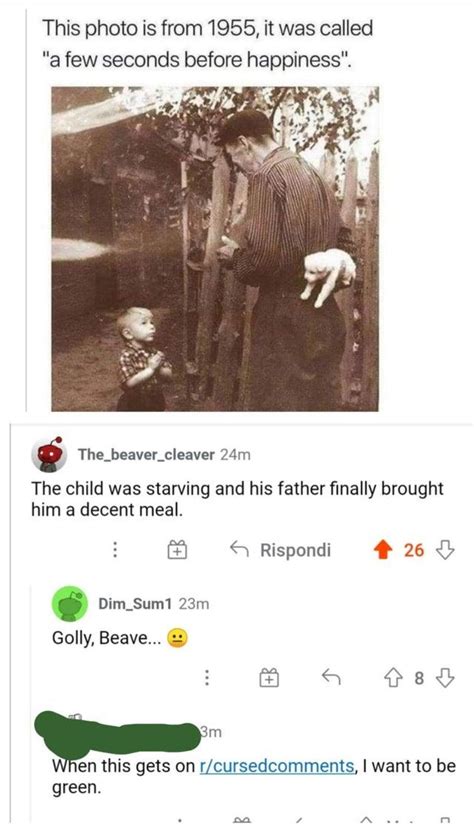Image resolution: width=474 pixels, height=830 pixels.
Task: Follow the r/cursedcomments link
Action: tap(278, 766)
